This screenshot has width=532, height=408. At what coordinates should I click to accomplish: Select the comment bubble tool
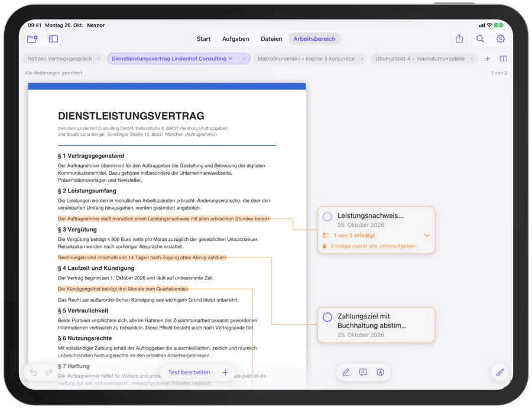pos(363,373)
